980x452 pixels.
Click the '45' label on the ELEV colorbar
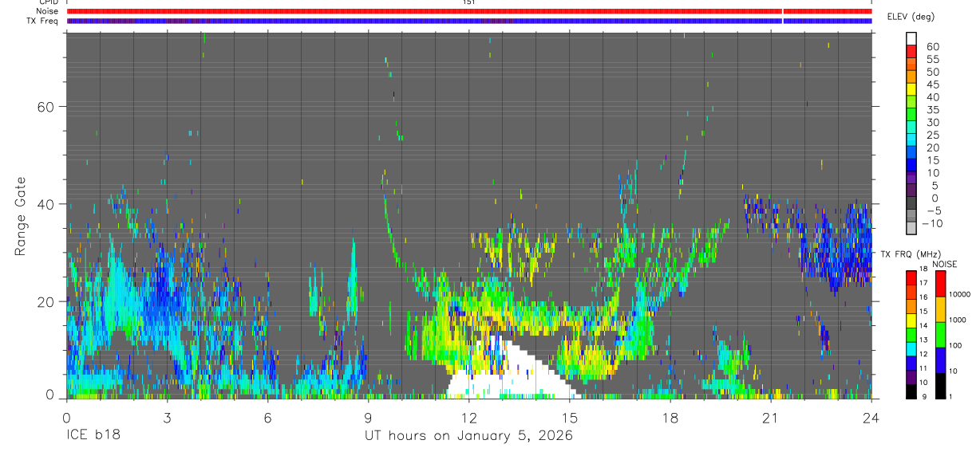(x=932, y=85)
